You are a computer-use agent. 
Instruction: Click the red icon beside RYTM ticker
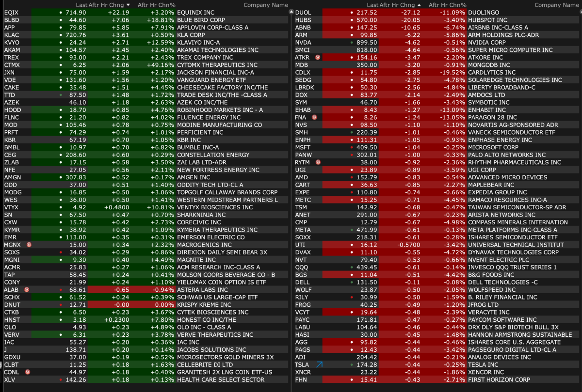[319, 162]
